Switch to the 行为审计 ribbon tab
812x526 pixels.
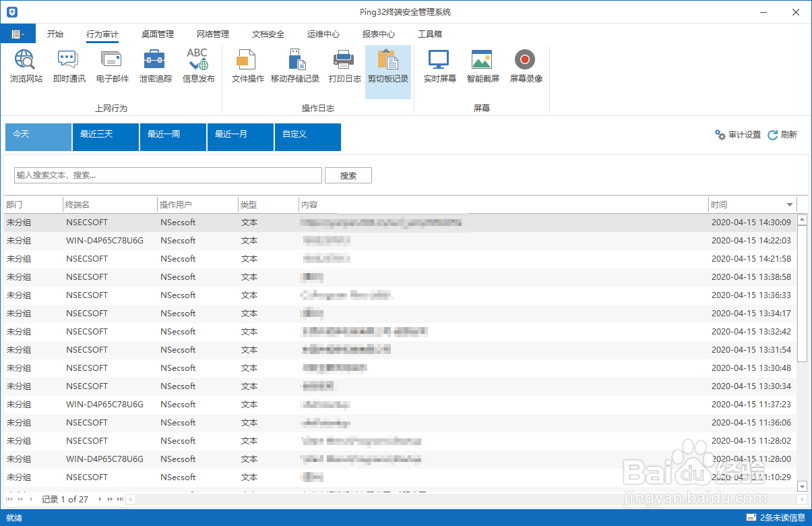click(102, 34)
